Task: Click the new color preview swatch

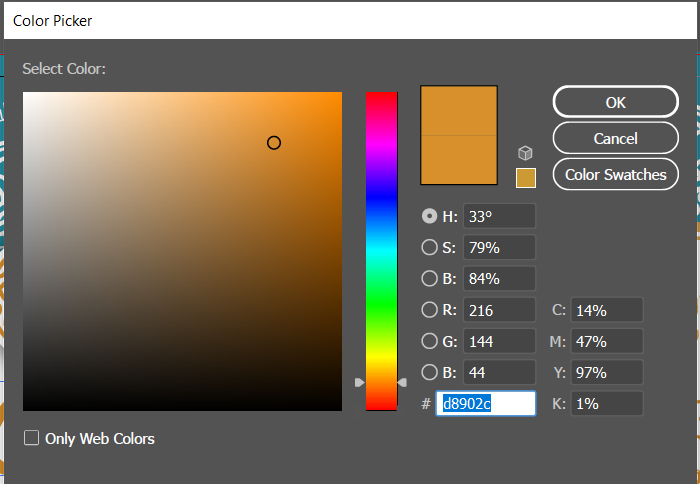Action: coord(459,110)
